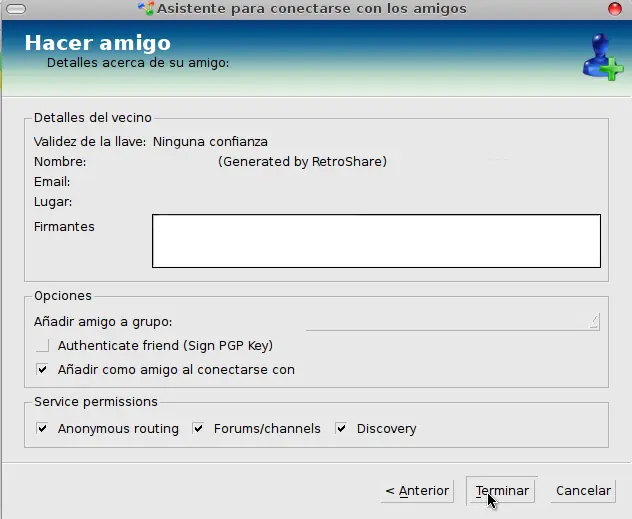Uncheck Añadir como amigo al conectarse con
This screenshot has height=519, width=632.
pos(43,370)
